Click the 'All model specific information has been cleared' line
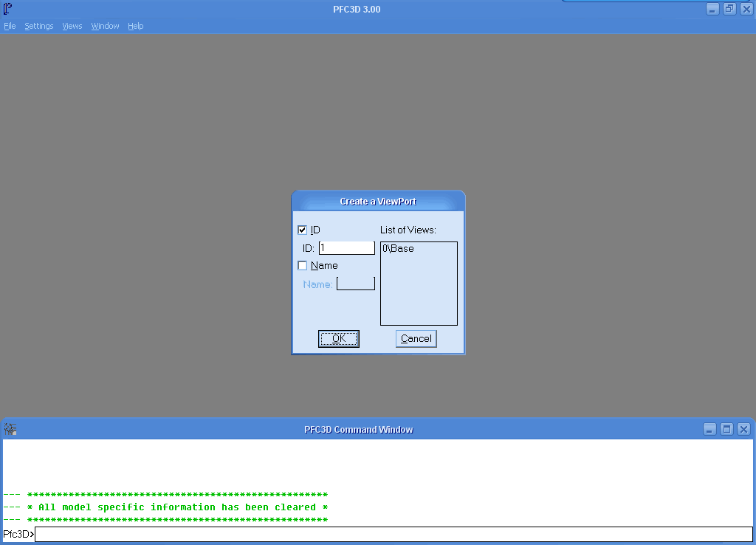 166,507
